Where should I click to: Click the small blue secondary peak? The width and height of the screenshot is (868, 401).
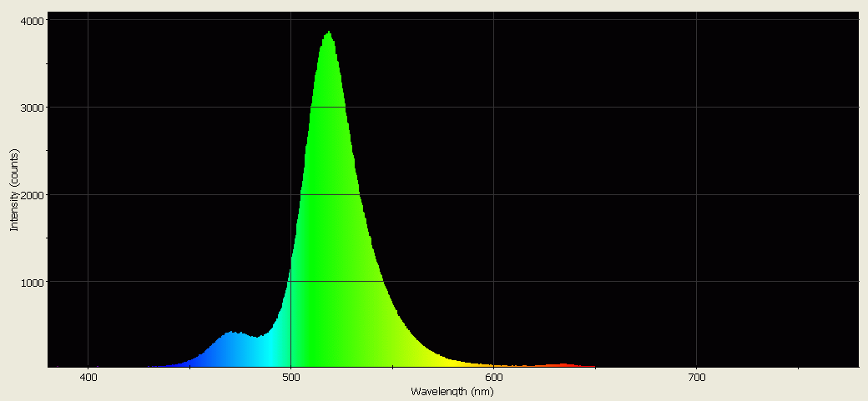point(234,333)
